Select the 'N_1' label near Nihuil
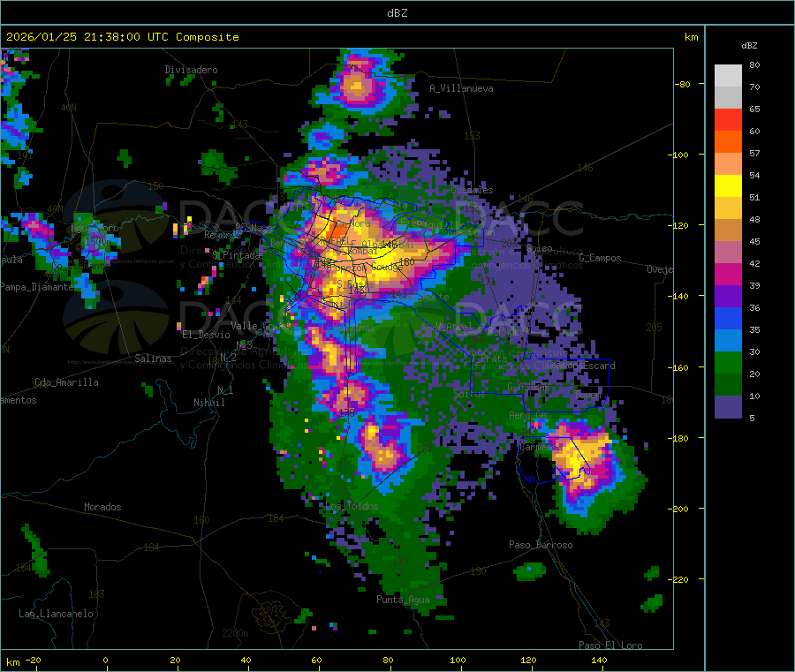Image resolution: width=795 pixels, height=672 pixels. (x=225, y=390)
